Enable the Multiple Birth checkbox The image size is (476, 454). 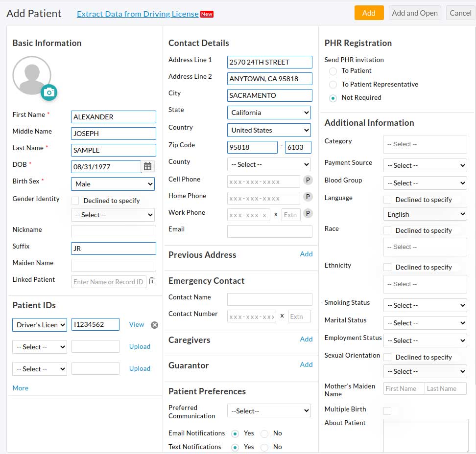pyautogui.click(x=387, y=410)
